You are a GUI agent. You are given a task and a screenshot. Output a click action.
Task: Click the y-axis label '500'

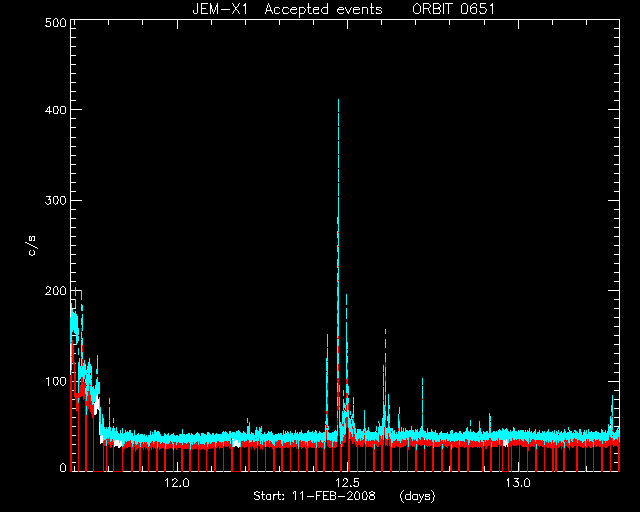pos(56,23)
